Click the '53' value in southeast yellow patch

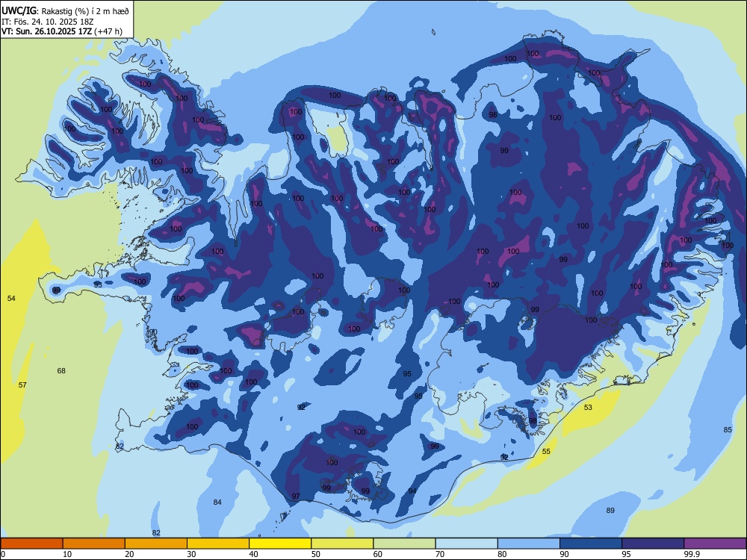pos(588,407)
